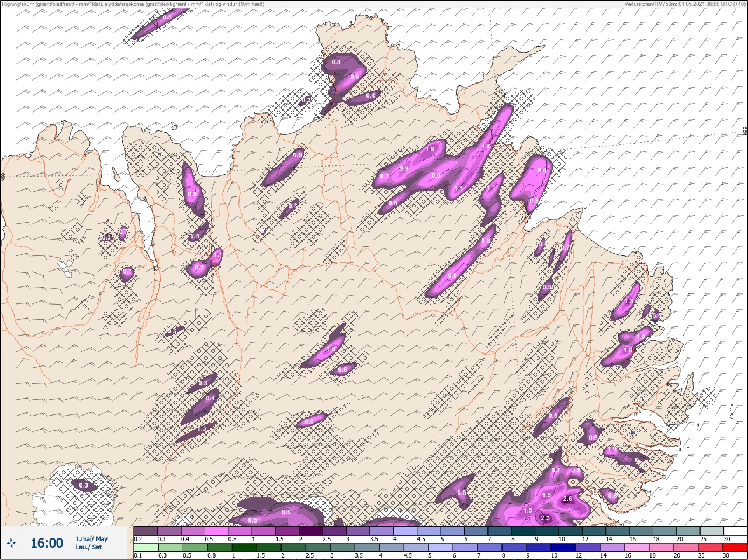Viewport: 748px width, 560px height.
Task: Click the N99 label on left map edge
Action: click(3, 176)
